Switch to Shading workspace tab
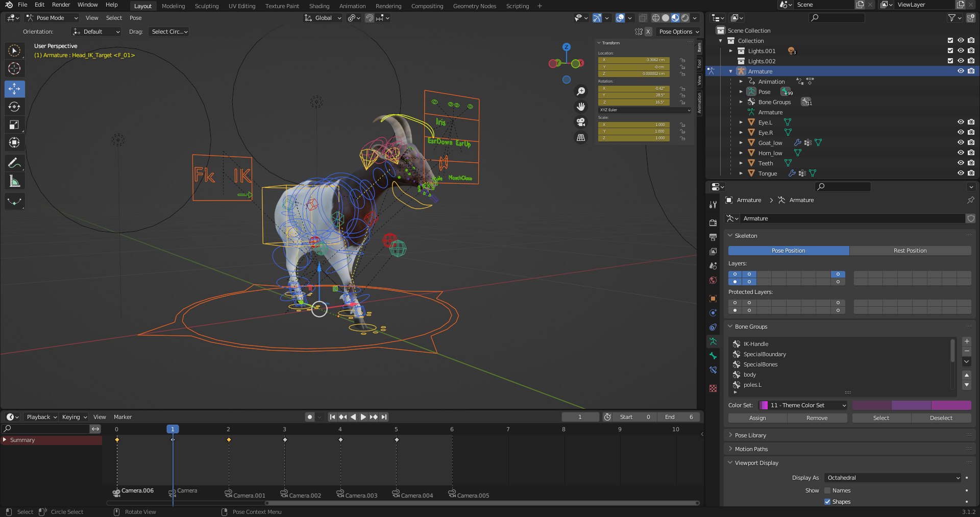980x517 pixels. pos(319,6)
